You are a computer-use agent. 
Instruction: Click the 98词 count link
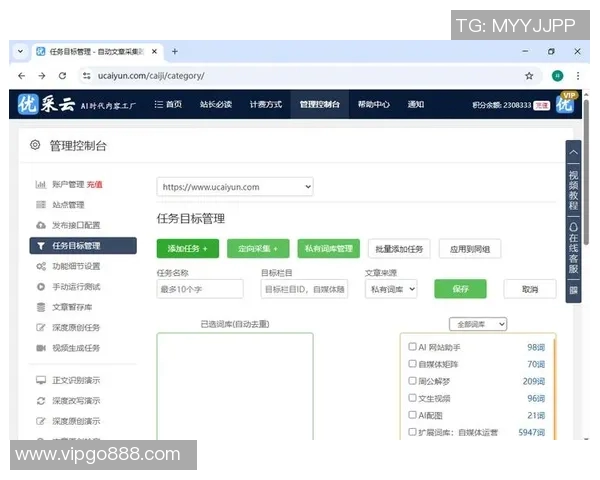tap(536, 347)
